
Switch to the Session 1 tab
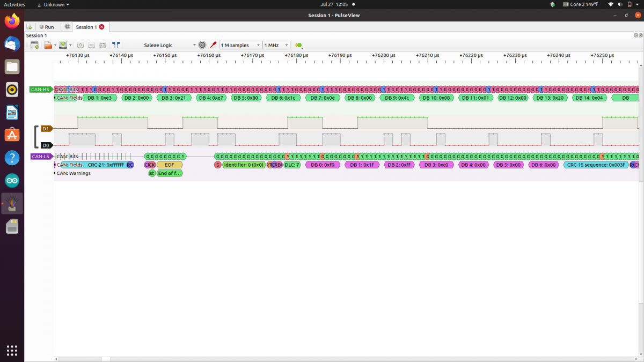pos(86,27)
